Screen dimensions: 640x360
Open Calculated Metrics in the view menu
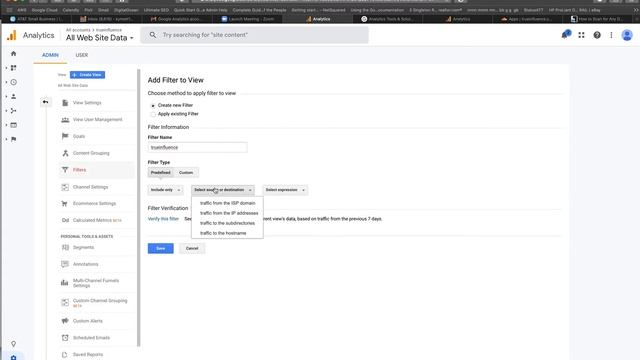tap(97, 220)
